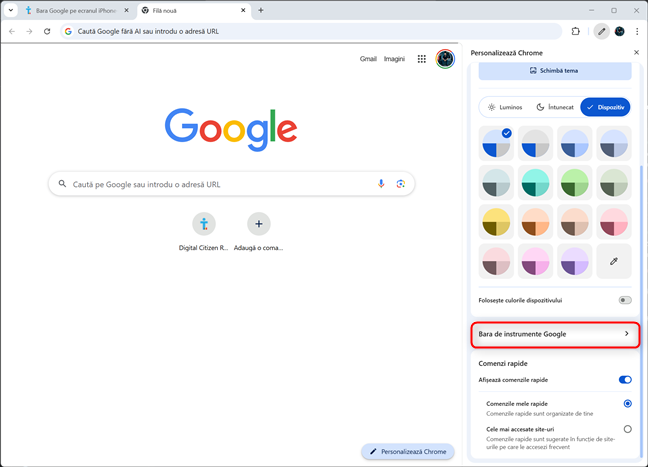Start voice search with microphone icon
Image resolution: width=648 pixels, height=467 pixels.
click(381, 184)
